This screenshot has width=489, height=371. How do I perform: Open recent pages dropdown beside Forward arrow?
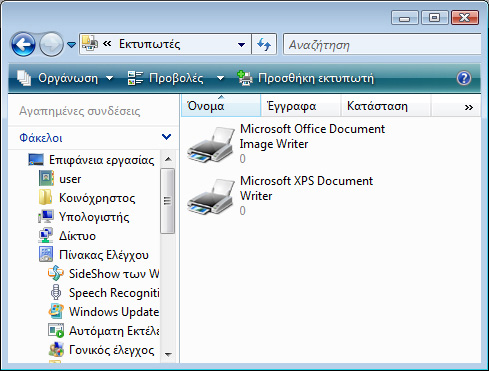click(x=71, y=44)
